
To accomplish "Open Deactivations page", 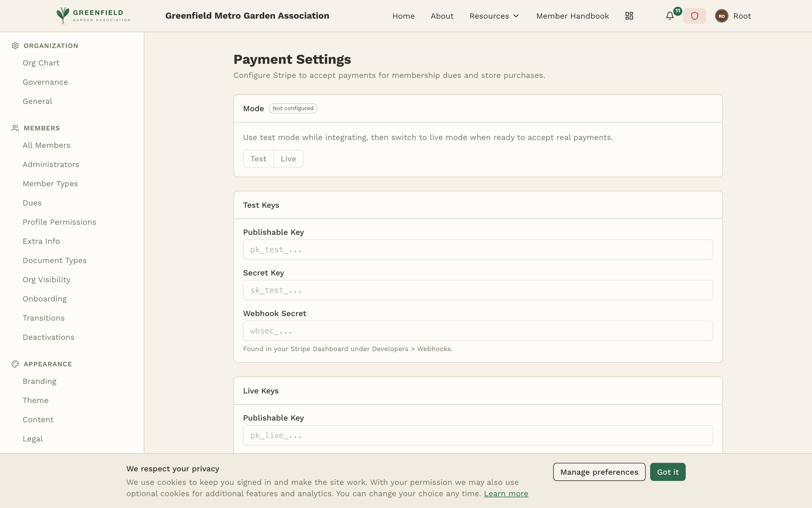I will [x=49, y=337].
